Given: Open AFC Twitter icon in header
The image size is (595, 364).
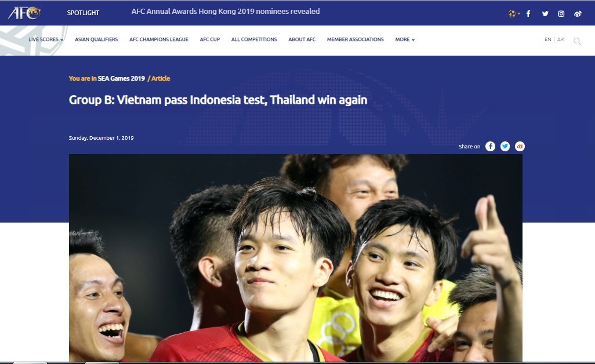Looking at the screenshot, I should click(545, 14).
